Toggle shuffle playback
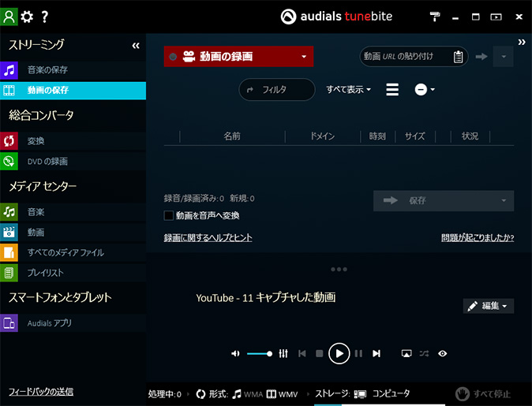This screenshot has width=532, height=406. (424, 353)
